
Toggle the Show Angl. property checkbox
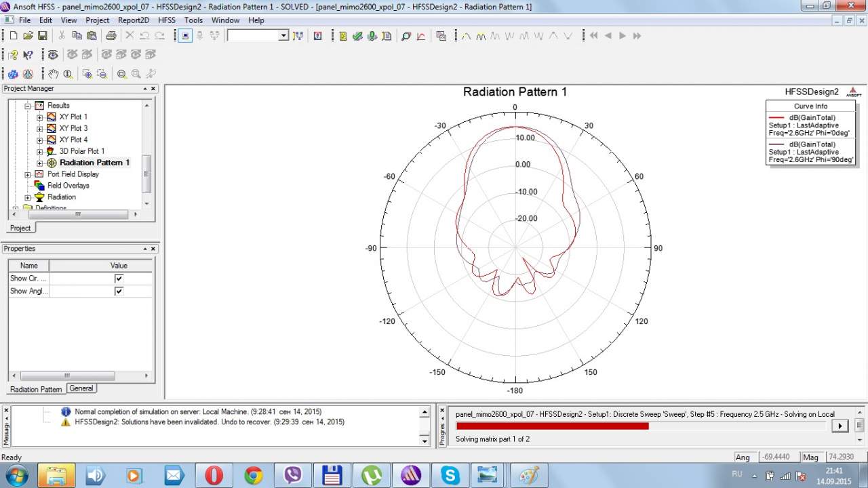119,291
